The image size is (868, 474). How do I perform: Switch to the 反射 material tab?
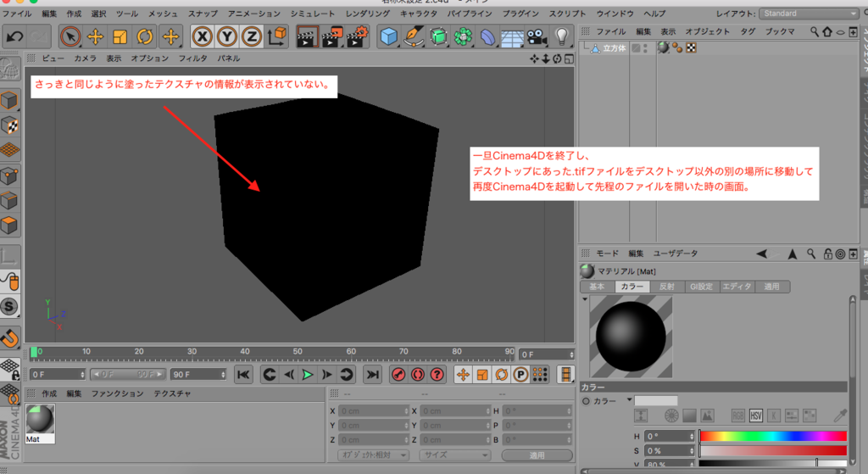click(666, 287)
